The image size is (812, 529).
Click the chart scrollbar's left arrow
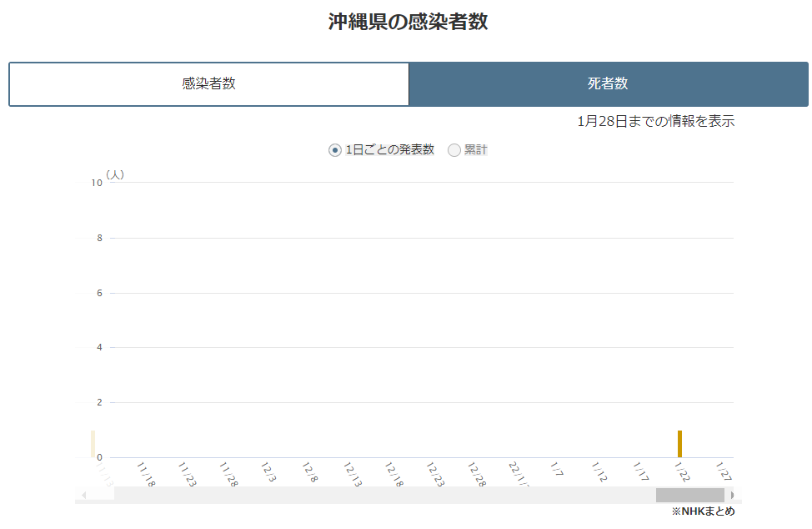[84, 495]
